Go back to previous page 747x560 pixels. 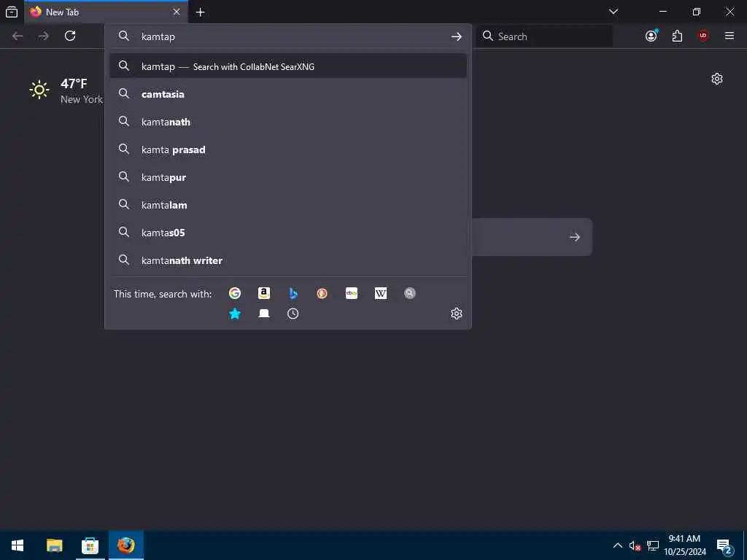[18, 36]
